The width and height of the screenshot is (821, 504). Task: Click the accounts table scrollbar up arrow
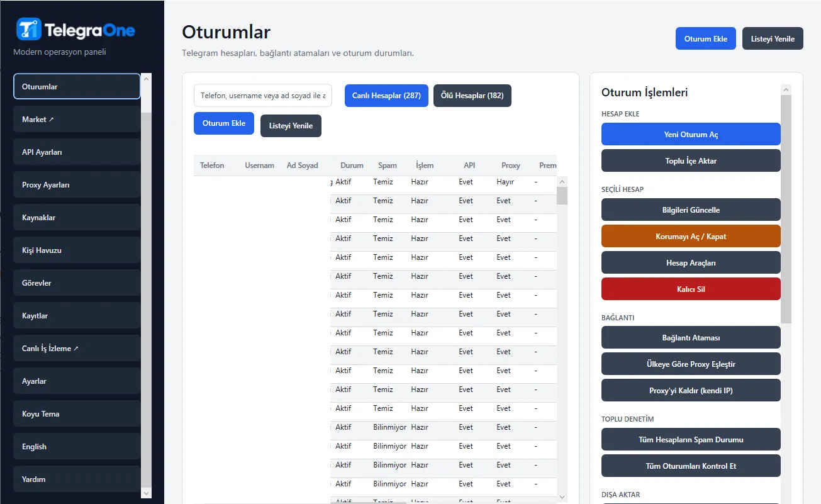pyautogui.click(x=562, y=182)
